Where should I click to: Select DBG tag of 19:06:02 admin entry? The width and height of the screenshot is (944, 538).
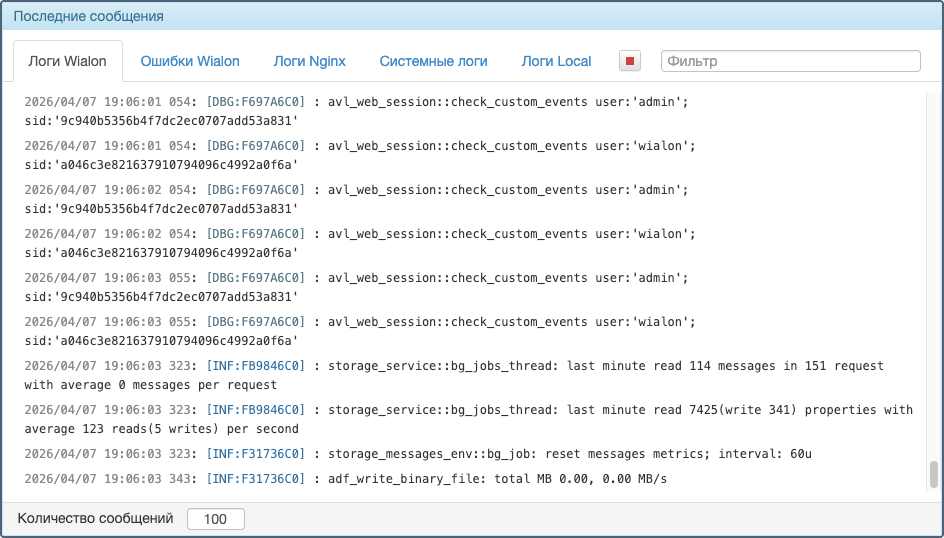pyautogui.click(x=255, y=190)
